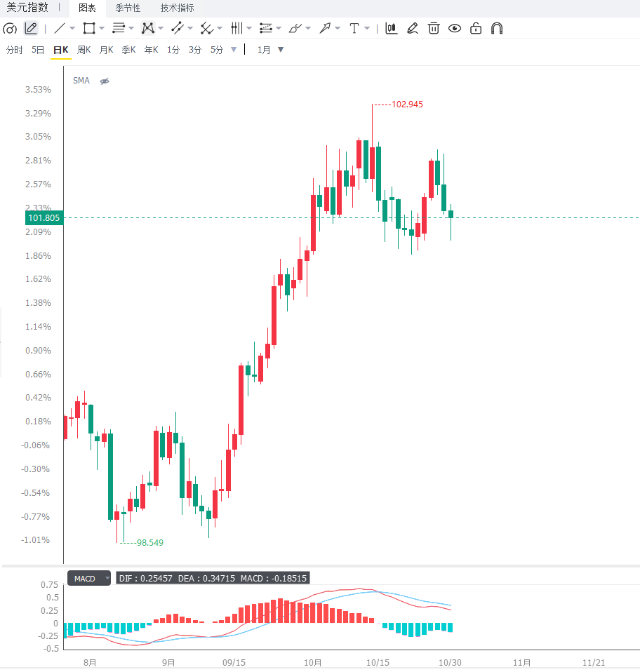
Task: Select the 日K daily candlestick timeframe
Action: pos(61,50)
